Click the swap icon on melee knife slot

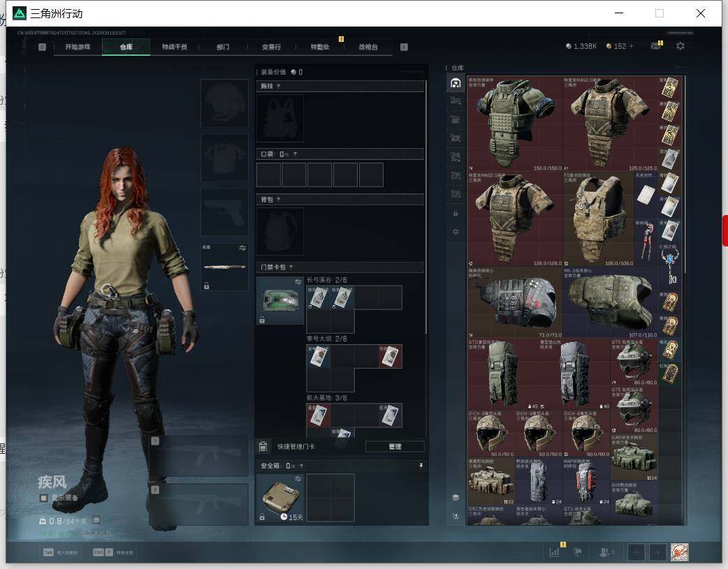click(242, 248)
